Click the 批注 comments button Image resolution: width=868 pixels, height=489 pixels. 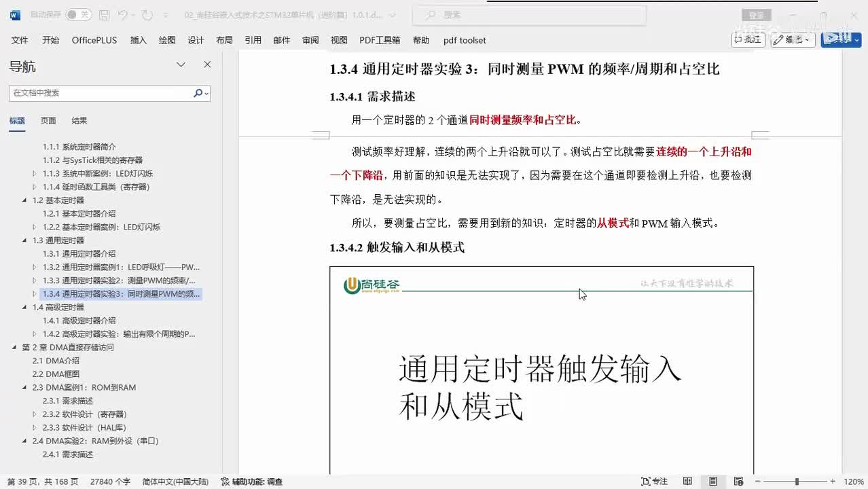pyautogui.click(x=748, y=39)
